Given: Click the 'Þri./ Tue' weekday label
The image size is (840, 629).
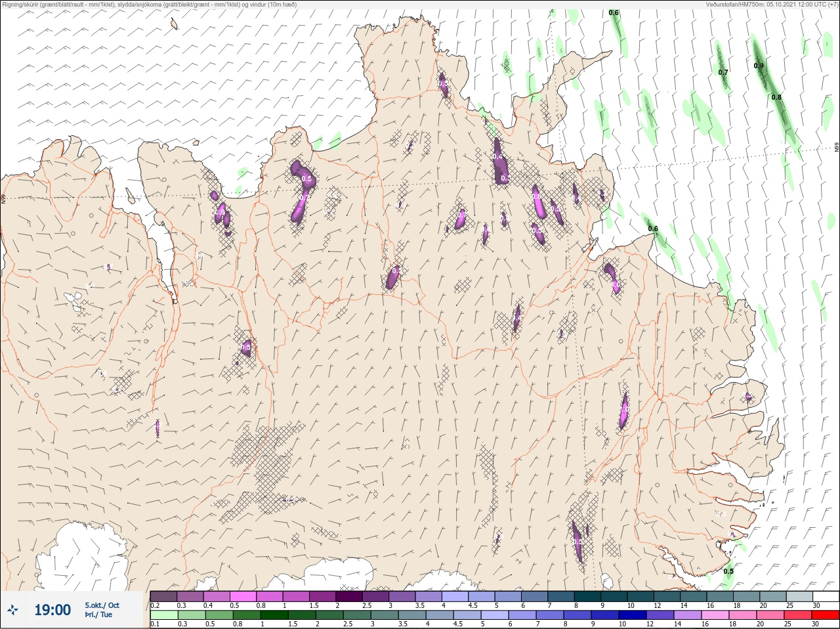Looking at the screenshot, I should (x=97, y=615).
